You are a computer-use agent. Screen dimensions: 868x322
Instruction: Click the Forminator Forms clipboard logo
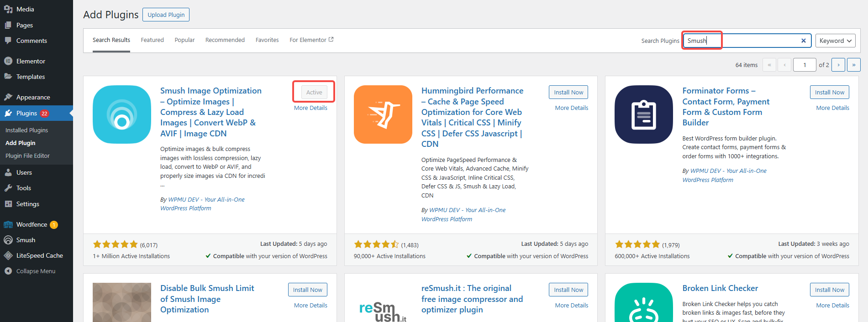tap(644, 114)
